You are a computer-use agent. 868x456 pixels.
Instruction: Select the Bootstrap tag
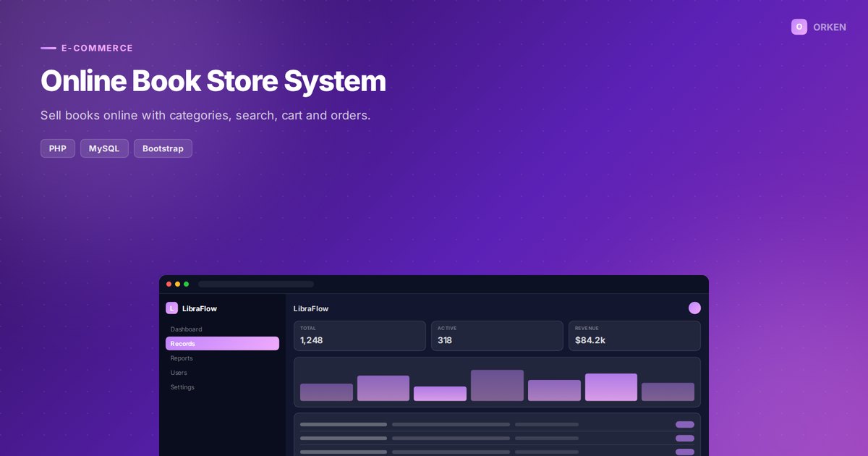tap(163, 148)
